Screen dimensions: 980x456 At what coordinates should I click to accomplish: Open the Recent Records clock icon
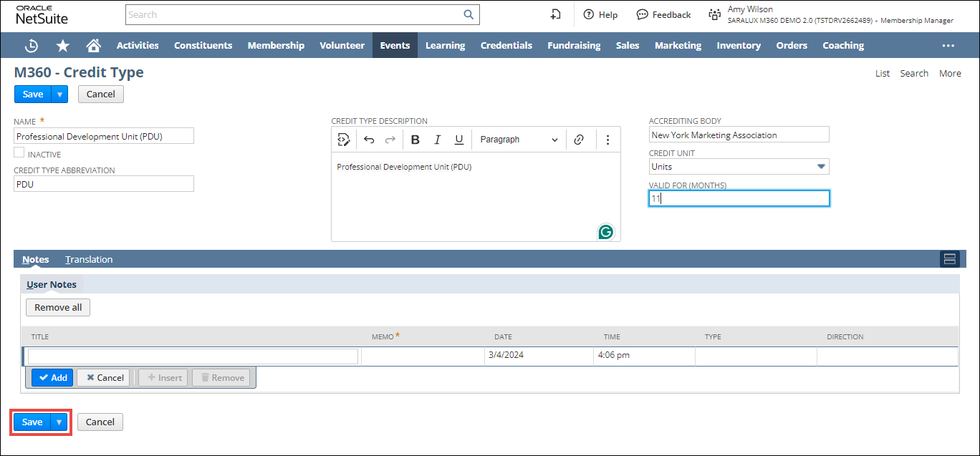coord(32,46)
